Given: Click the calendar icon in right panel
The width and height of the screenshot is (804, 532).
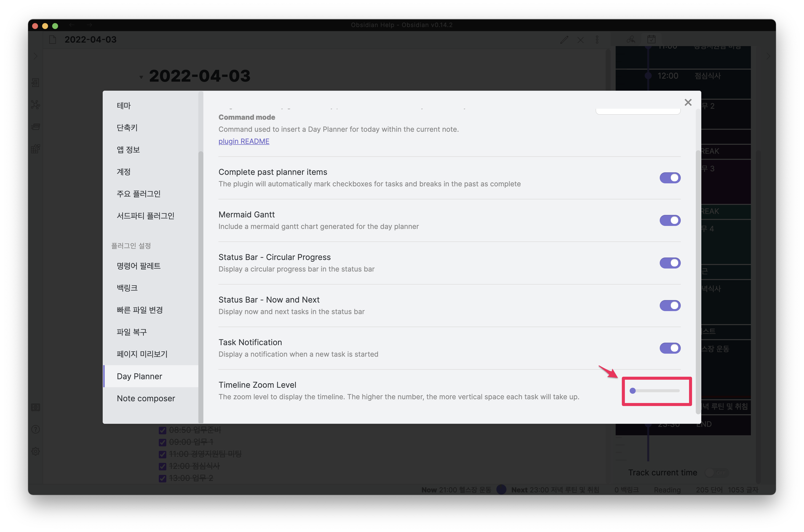Looking at the screenshot, I should click(651, 39).
